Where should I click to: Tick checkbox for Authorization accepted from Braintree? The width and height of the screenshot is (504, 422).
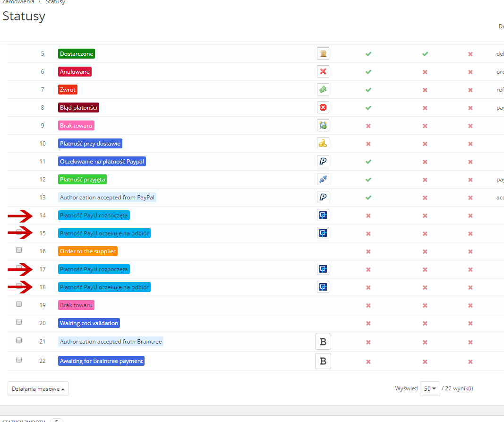(19, 340)
